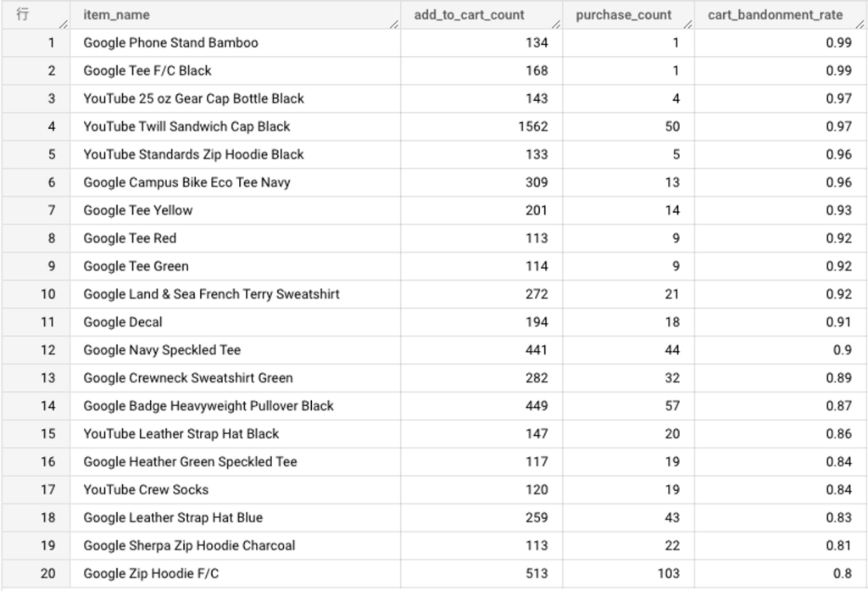Screen dimensions: 868x591
Task: Click Google Zip Hoodie F/C item cell
Action: (236, 573)
